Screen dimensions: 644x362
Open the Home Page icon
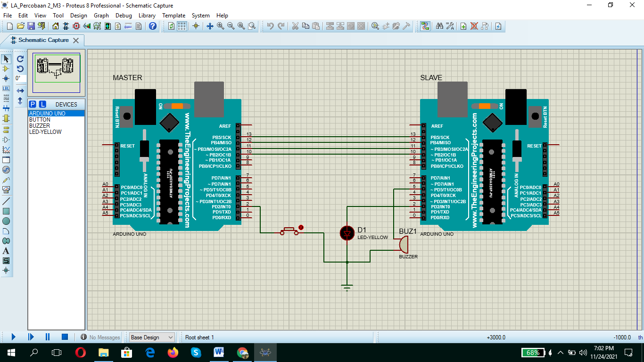point(56,26)
